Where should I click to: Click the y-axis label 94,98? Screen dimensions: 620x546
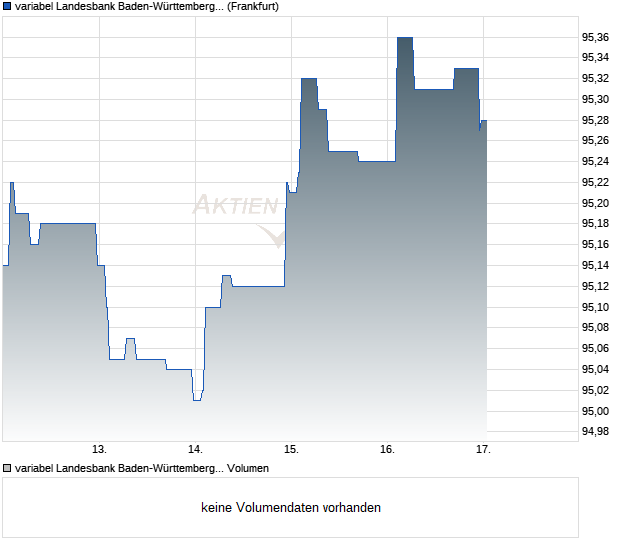(595, 431)
